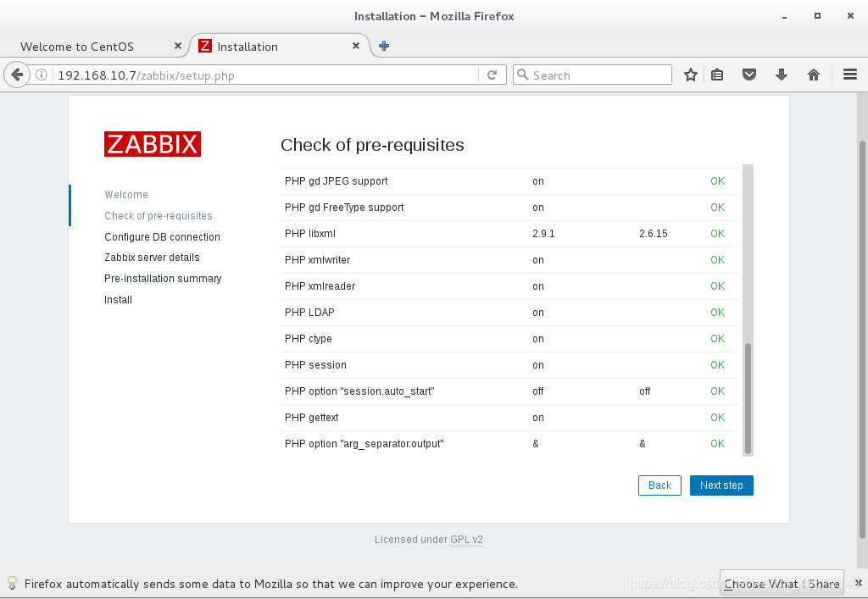Click OK status for PHP LDAP row
The width and height of the screenshot is (868, 599).
[x=717, y=313]
